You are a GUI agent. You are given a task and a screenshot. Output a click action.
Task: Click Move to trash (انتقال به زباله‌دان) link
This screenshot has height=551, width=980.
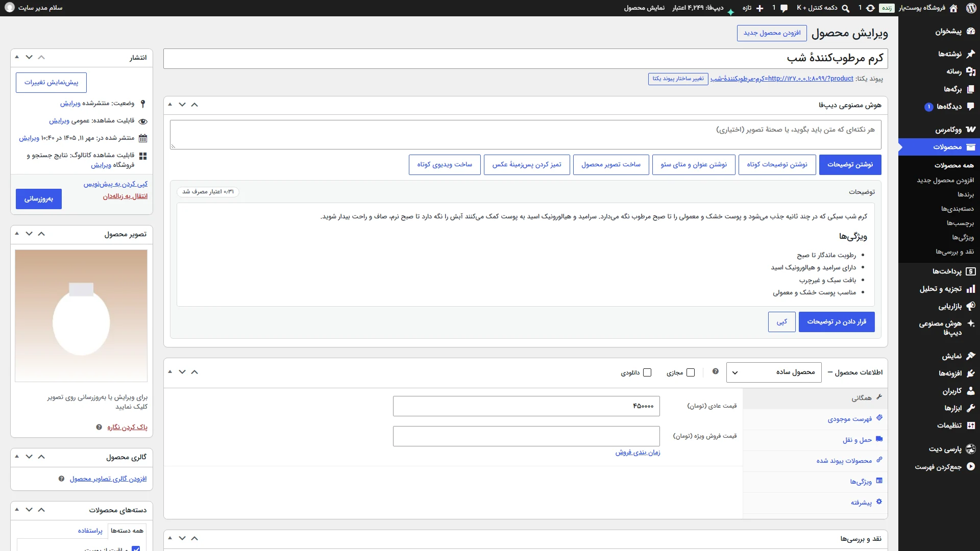[x=125, y=196]
